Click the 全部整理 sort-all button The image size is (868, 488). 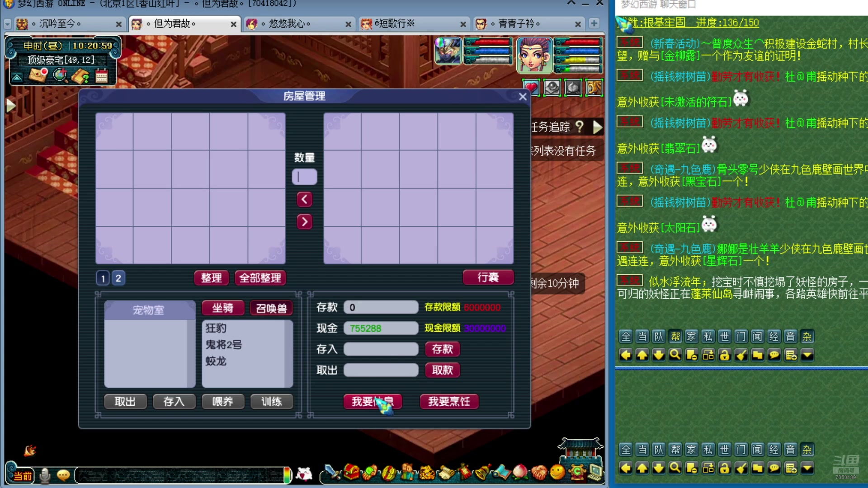pos(260,278)
